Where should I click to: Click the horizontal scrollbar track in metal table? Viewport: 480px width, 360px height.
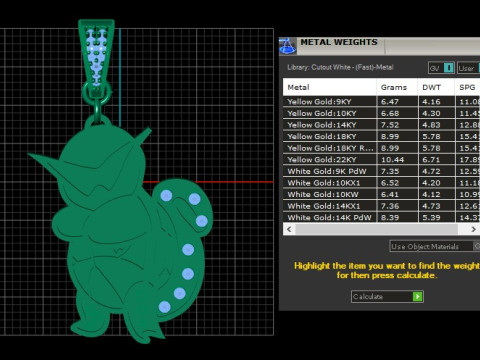377,229
